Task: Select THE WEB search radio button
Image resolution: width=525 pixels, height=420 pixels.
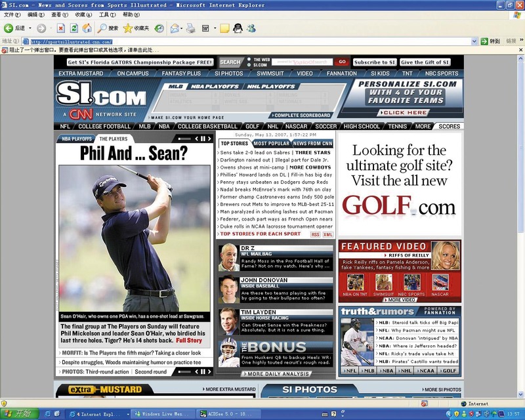Action: tap(249, 59)
